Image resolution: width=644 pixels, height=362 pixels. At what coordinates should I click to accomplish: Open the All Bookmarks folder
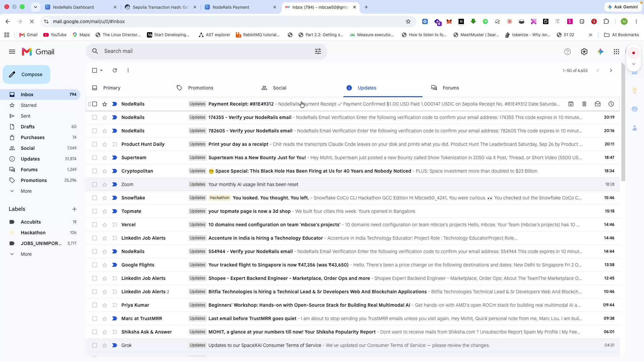point(622,35)
